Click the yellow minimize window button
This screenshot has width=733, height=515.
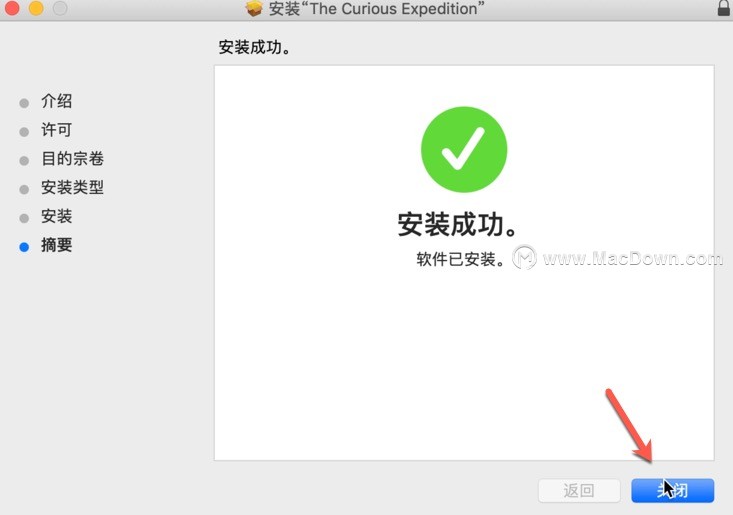pyautogui.click(x=36, y=7)
